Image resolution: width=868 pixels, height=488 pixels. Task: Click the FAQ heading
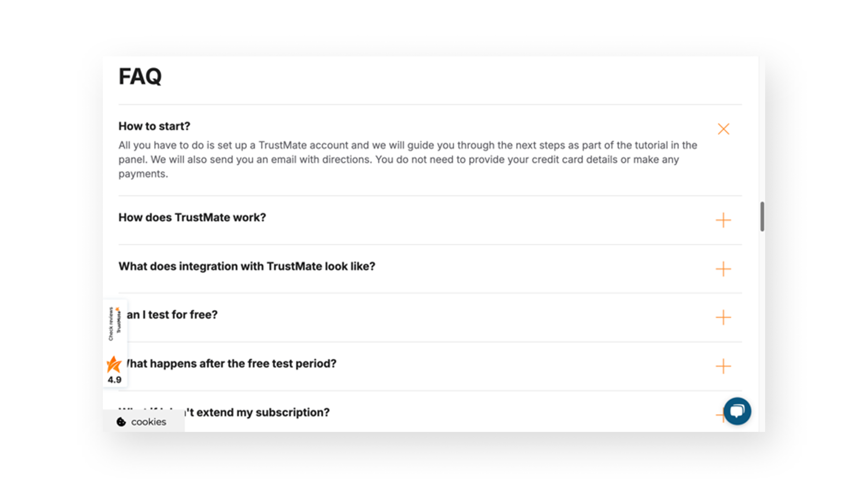click(x=140, y=77)
